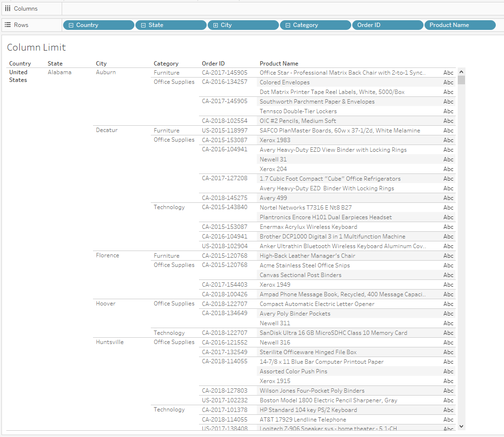Select the Newell 311 product
Viewport: 504px width, 437px height.
(x=275, y=323)
